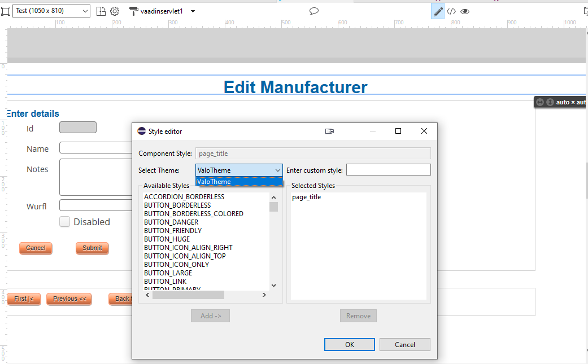The width and height of the screenshot is (588, 364).
Task: Open the Test (1050 x 810) resolution dropdown
Action: point(51,11)
